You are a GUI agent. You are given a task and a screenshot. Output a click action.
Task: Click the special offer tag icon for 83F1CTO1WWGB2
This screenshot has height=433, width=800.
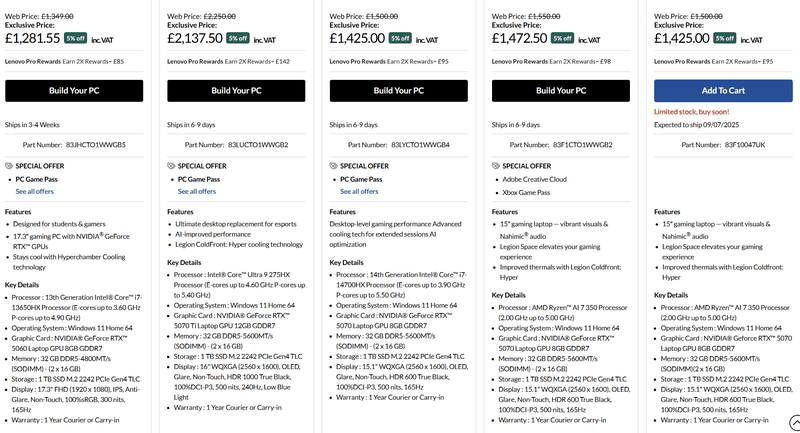495,166
